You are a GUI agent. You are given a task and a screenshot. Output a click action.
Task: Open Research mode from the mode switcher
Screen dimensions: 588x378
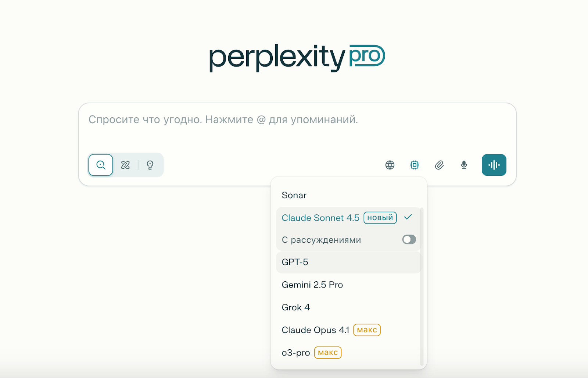(x=125, y=165)
